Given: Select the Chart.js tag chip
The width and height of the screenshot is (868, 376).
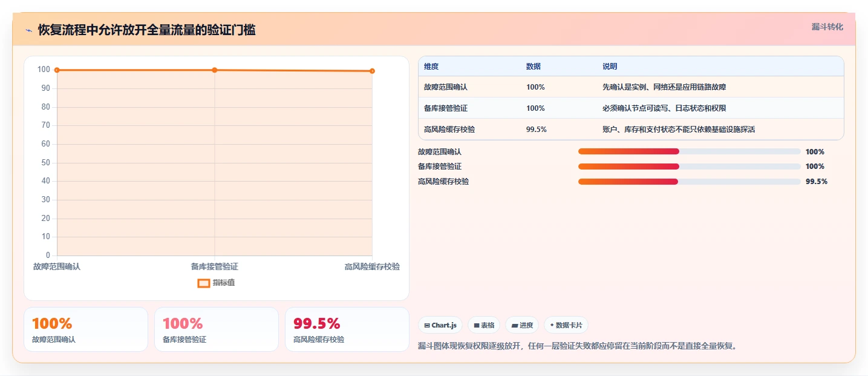Looking at the screenshot, I should [x=440, y=325].
